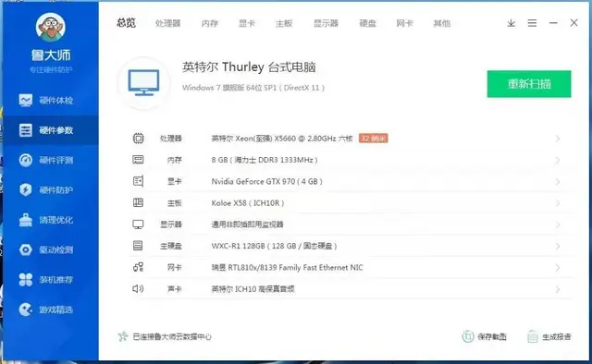Screen dimensions: 592x364
Task: Click Nvidia GeForce GTX 970 text
Action: coord(267,181)
